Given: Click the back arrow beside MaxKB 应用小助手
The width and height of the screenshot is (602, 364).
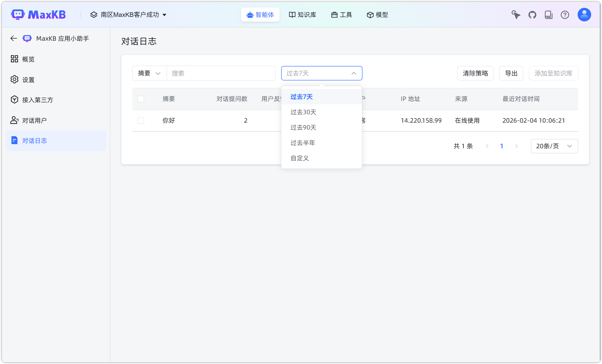Looking at the screenshot, I should (13, 38).
